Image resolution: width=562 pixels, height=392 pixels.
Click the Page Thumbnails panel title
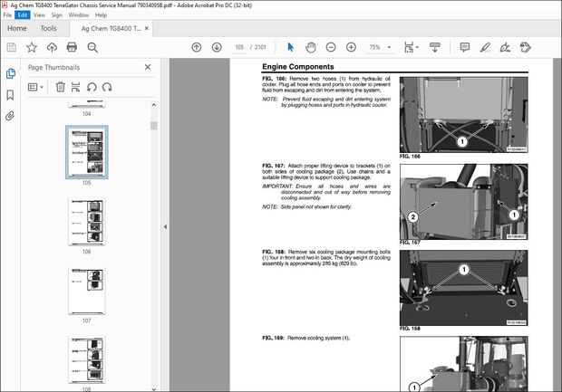pyautogui.click(x=53, y=67)
